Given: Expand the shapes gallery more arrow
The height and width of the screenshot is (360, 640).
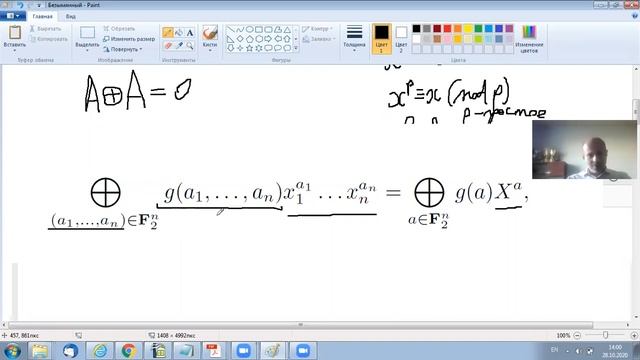Looking at the screenshot, I should click(x=296, y=49).
